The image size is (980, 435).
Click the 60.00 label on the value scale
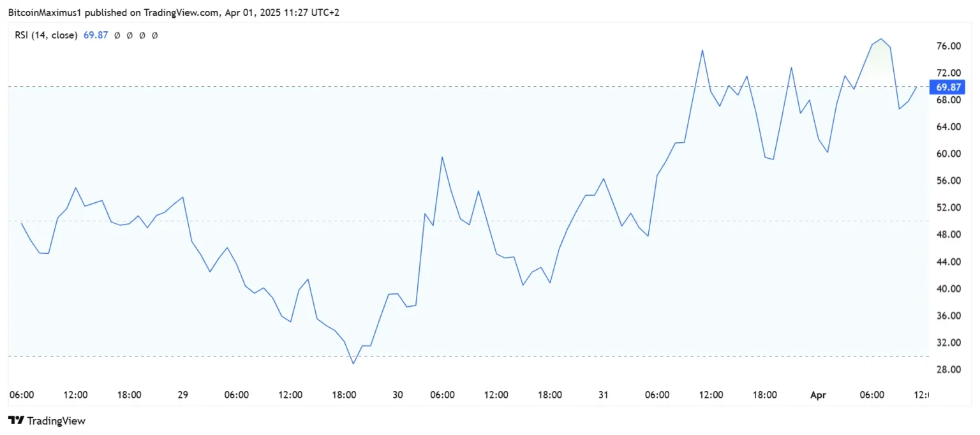click(949, 154)
